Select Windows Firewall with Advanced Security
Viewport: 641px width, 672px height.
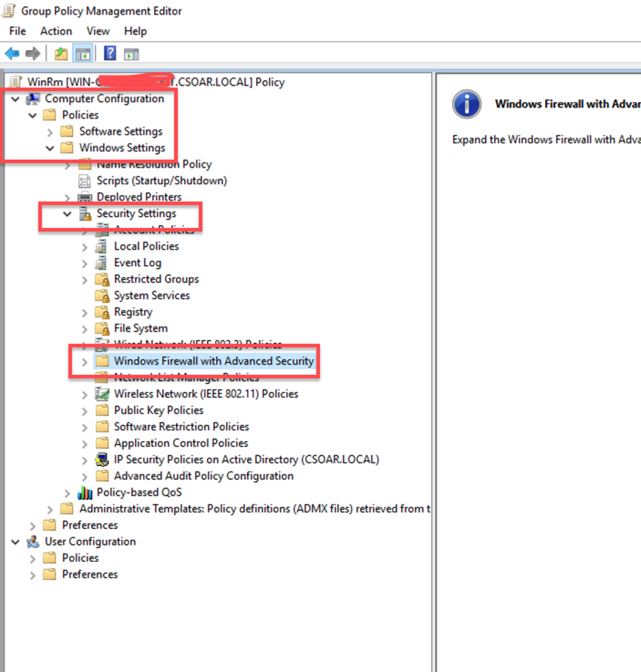click(x=212, y=361)
